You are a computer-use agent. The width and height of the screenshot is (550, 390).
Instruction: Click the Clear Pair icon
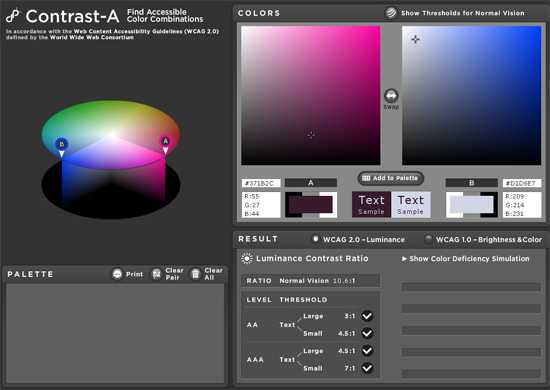click(156, 274)
